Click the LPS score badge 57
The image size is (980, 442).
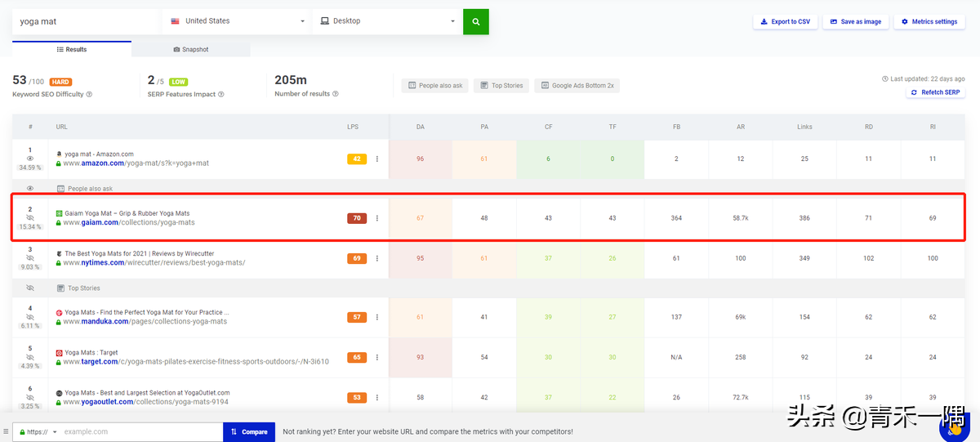click(357, 317)
